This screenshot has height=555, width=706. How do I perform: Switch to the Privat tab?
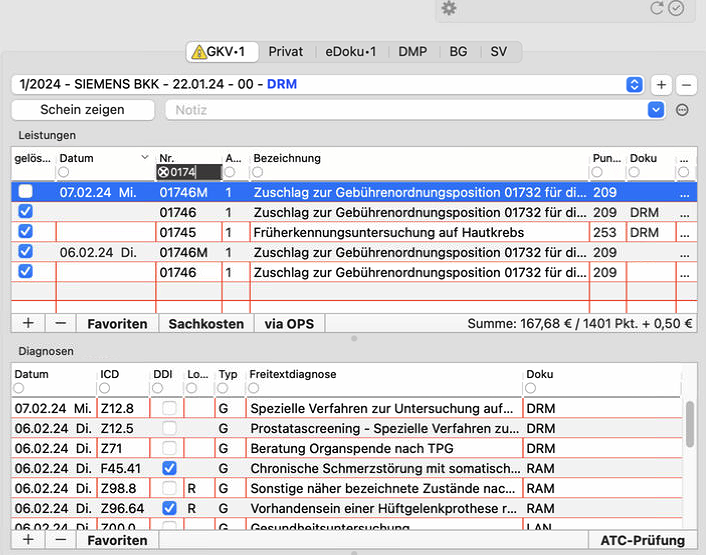pyautogui.click(x=285, y=52)
